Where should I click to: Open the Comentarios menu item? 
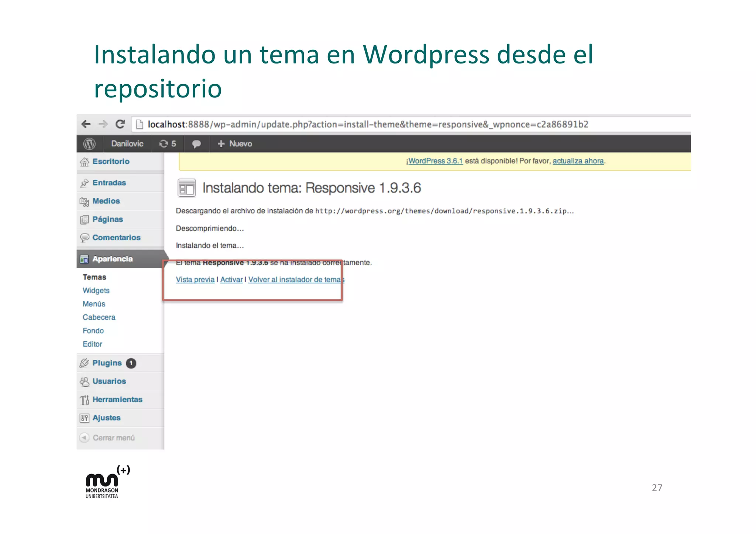pos(117,237)
